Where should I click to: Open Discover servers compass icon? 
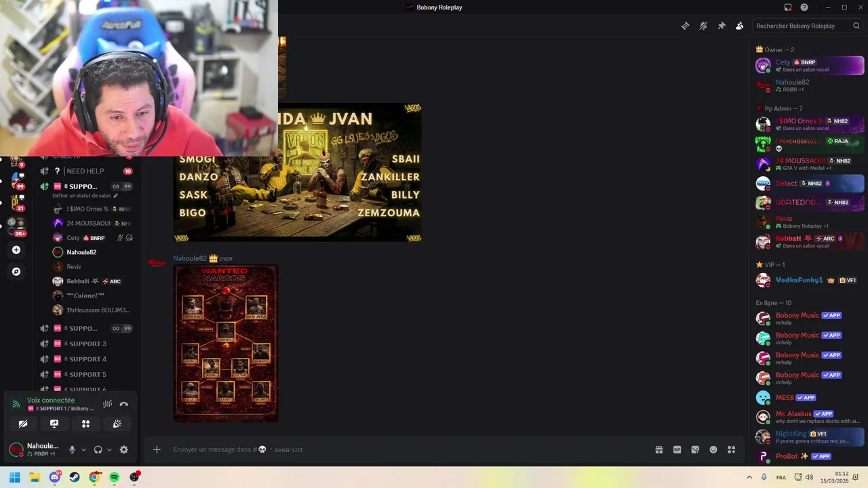[x=16, y=272]
